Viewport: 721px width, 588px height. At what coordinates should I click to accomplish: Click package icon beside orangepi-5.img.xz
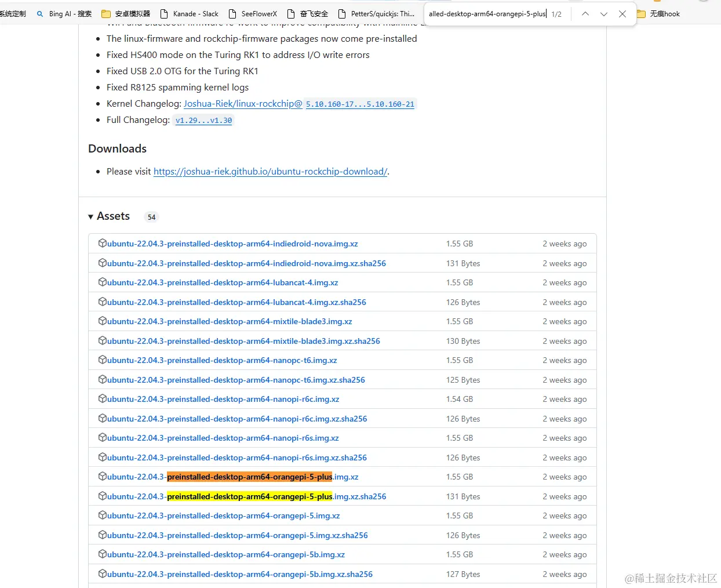[x=103, y=515]
